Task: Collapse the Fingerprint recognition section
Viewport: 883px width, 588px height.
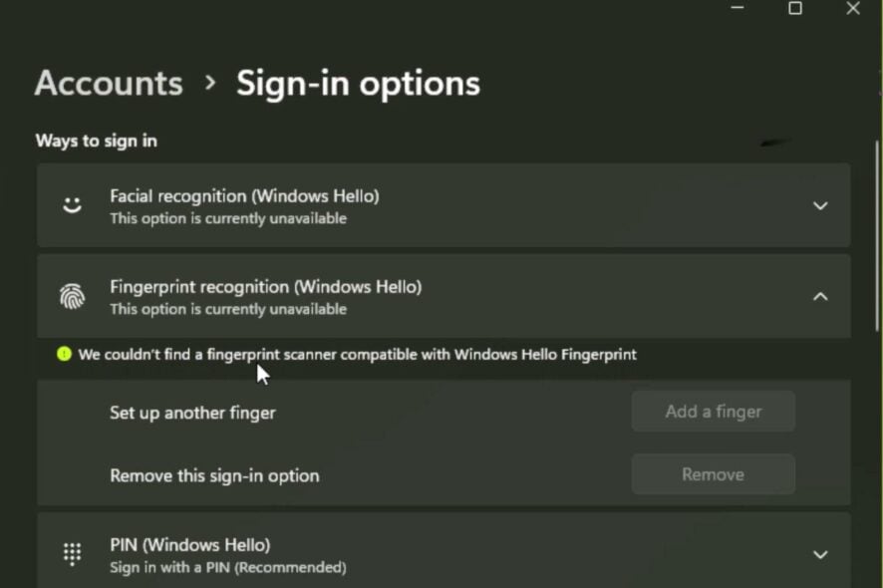Action: (x=820, y=296)
